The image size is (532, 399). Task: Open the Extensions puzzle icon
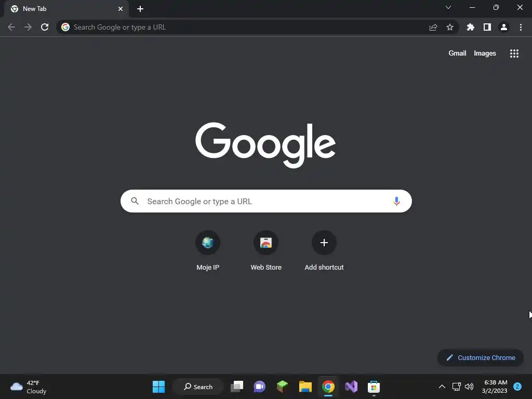coord(471,27)
